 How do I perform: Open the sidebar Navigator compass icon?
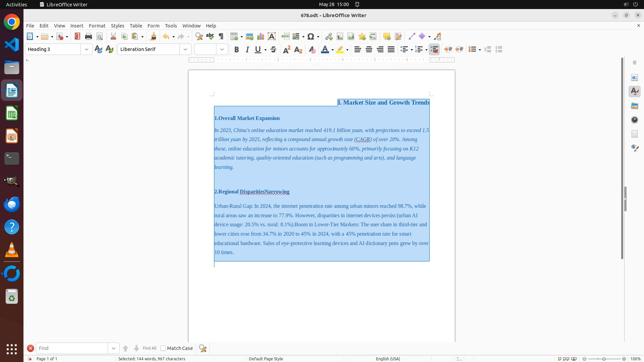635,120
